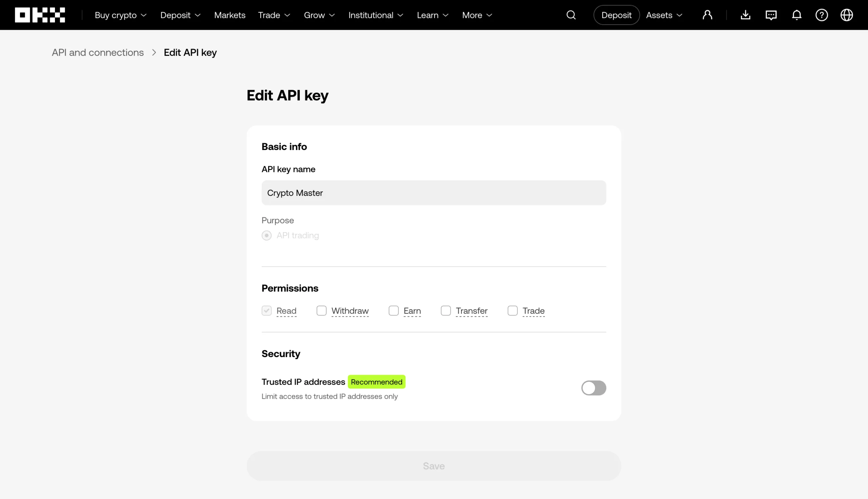Turn on Trusted IP addresses switch
The height and width of the screenshot is (499, 868).
coord(594,388)
